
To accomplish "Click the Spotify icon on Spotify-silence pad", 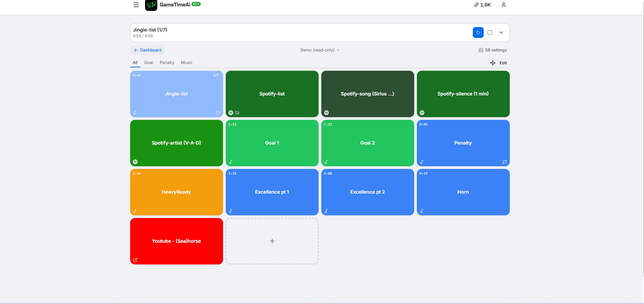I will coord(422,113).
